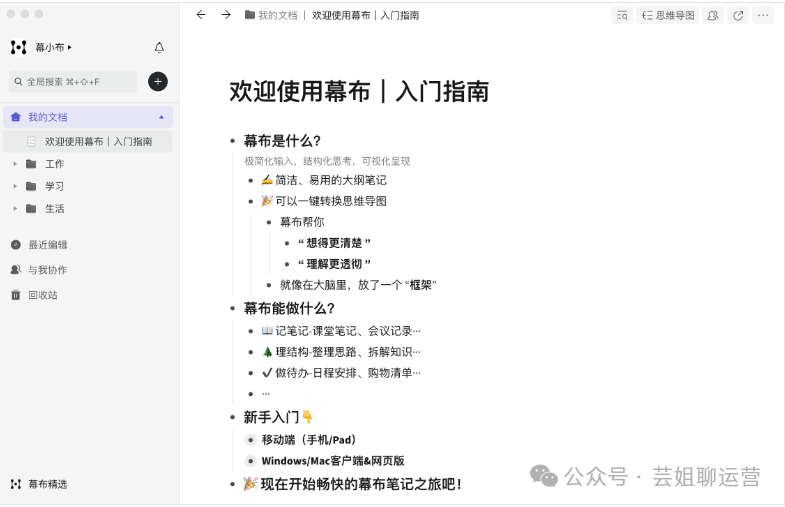Collapse 我的文档 with the blue arrow
785x507 pixels.
tap(161, 117)
